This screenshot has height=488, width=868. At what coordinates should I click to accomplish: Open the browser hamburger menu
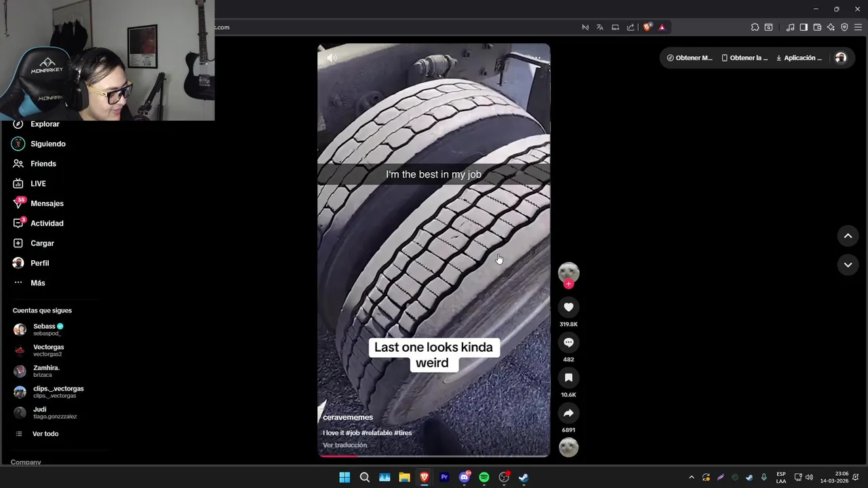(x=858, y=27)
